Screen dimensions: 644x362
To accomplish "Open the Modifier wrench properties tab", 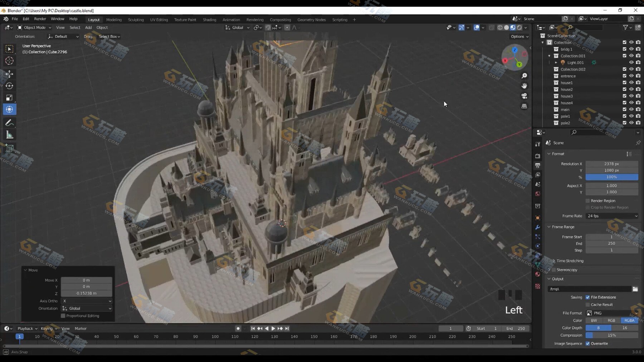I will click(537, 227).
